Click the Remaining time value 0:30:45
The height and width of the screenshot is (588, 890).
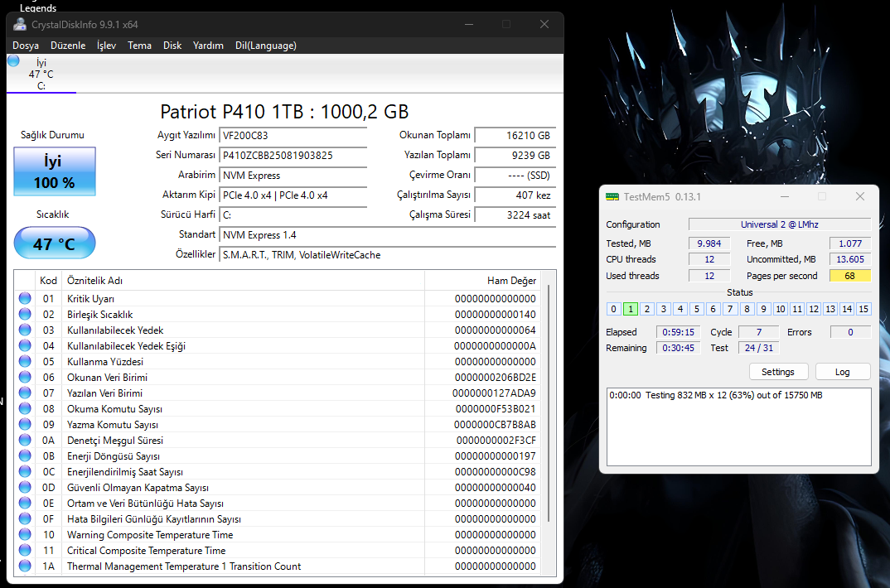point(679,348)
